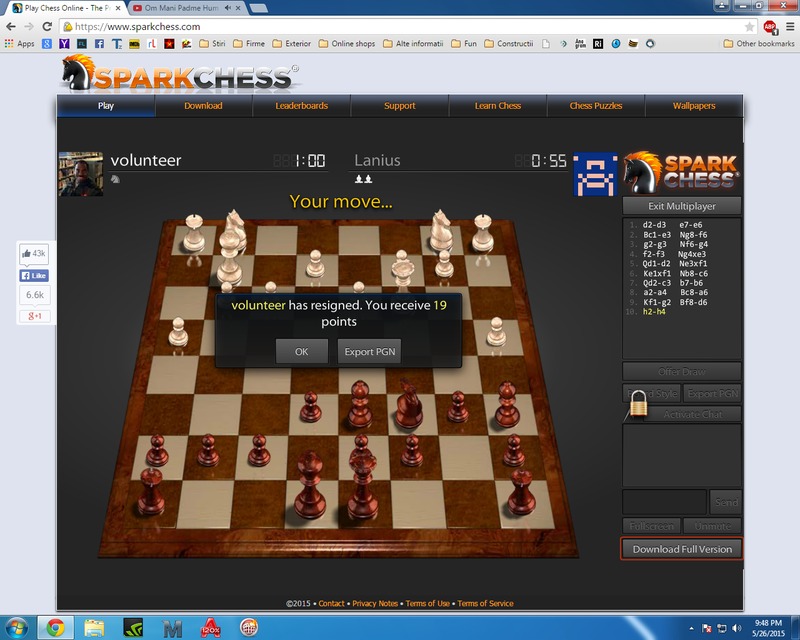Click the Facebook Like button

(x=34, y=276)
